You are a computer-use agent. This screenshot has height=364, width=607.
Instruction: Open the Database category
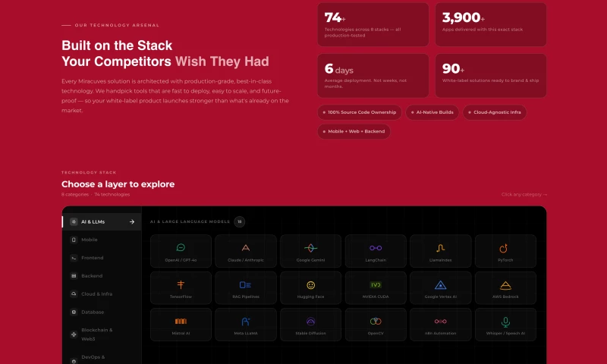pos(102,312)
